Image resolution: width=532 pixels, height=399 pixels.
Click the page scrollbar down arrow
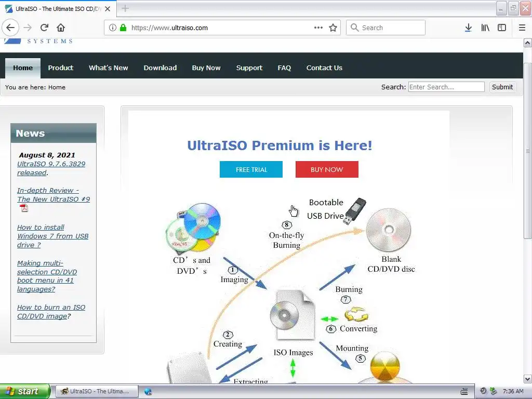pos(528,379)
